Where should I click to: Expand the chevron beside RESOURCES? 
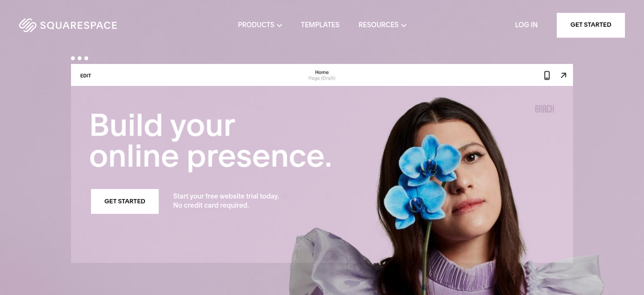tap(404, 25)
